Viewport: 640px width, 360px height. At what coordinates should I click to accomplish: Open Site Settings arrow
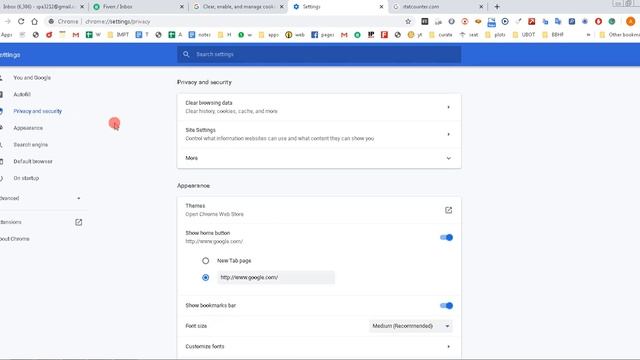(448, 134)
